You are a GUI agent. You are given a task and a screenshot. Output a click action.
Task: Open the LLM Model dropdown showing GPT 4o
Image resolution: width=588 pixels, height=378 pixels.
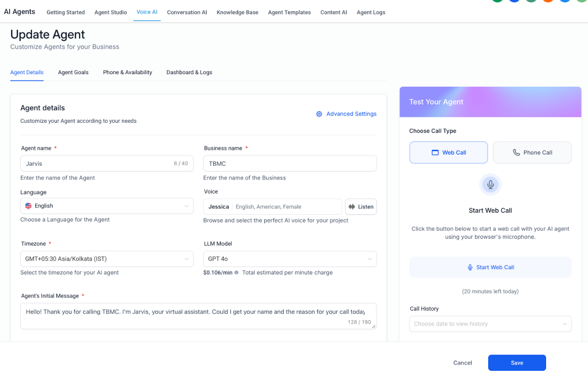coord(290,259)
